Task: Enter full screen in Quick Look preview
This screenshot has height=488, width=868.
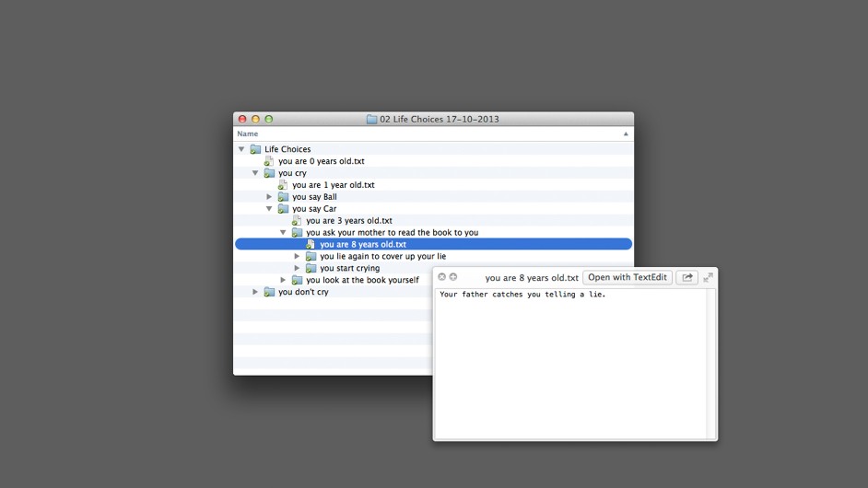Action: pyautogui.click(x=708, y=277)
